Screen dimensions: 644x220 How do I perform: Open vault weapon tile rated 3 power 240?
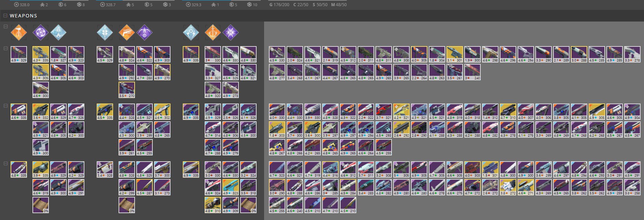(472, 72)
